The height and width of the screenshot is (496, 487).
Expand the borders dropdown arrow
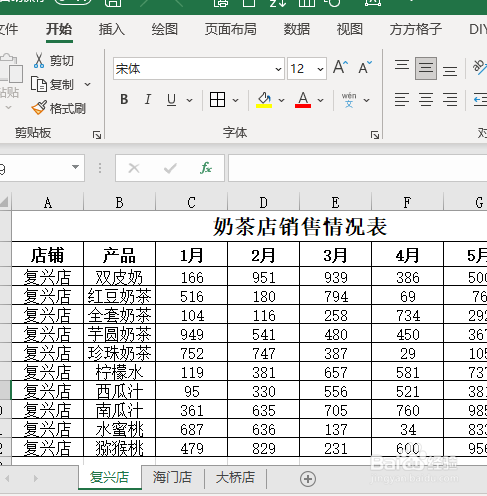(235, 100)
